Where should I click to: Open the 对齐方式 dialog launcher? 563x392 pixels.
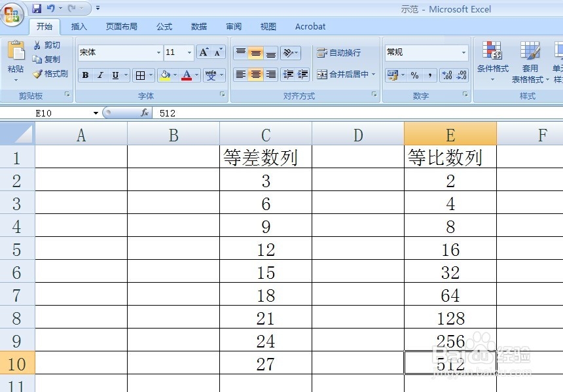(374, 94)
